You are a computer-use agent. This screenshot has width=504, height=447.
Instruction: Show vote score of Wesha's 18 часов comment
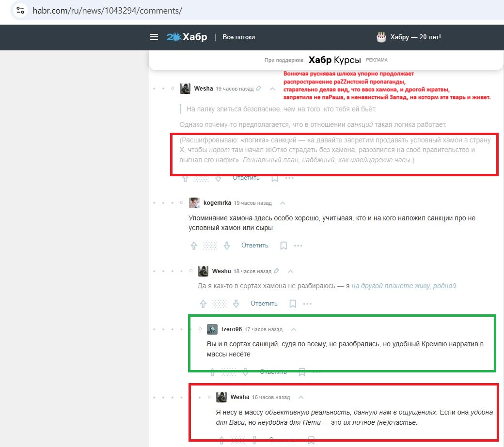pos(220,304)
